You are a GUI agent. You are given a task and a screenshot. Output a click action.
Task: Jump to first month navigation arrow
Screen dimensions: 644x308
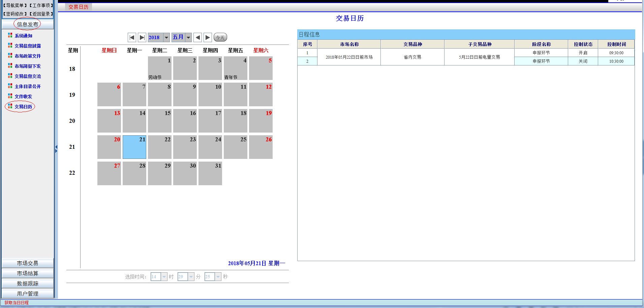(x=132, y=37)
